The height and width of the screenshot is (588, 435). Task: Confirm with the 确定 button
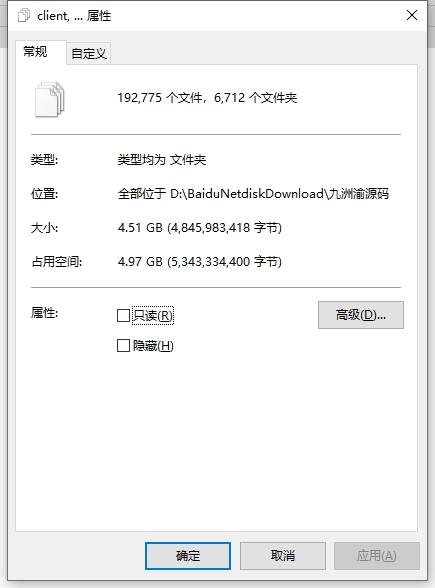(x=188, y=556)
